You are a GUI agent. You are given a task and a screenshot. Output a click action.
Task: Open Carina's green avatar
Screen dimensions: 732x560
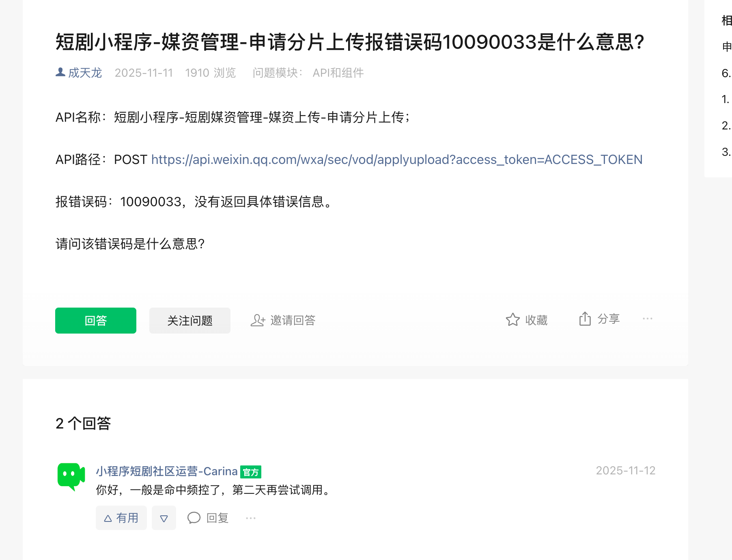[71, 476]
